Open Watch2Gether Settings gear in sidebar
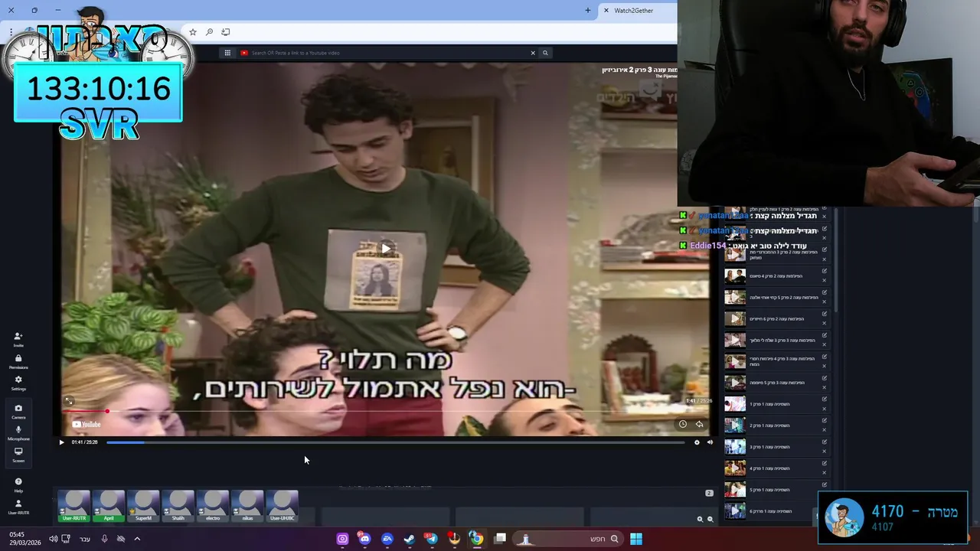The width and height of the screenshot is (980, 551). point(18,383)
